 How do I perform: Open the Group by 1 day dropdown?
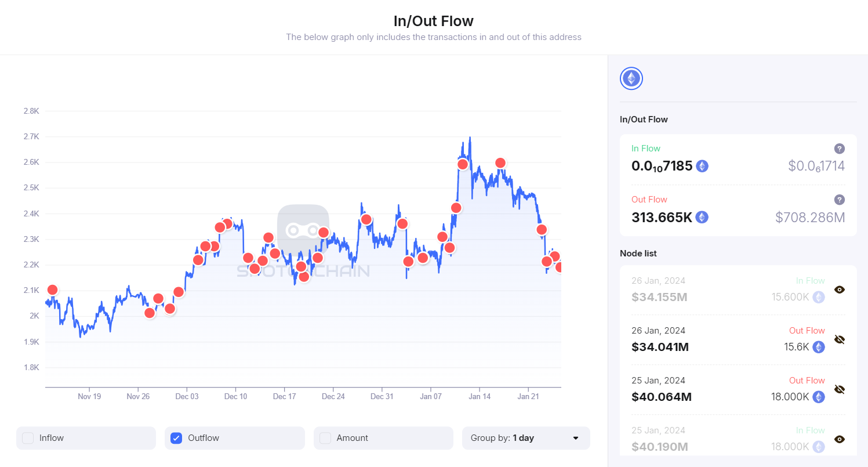point(525,438)
